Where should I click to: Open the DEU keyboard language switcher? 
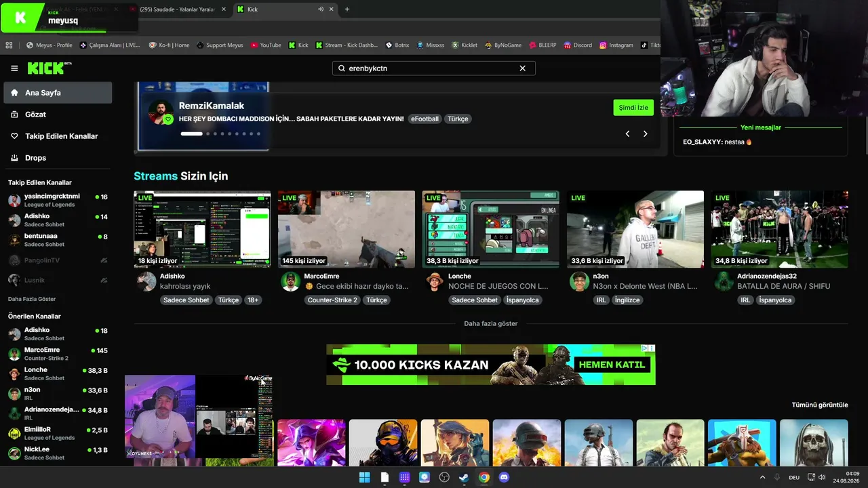point(794,477)
